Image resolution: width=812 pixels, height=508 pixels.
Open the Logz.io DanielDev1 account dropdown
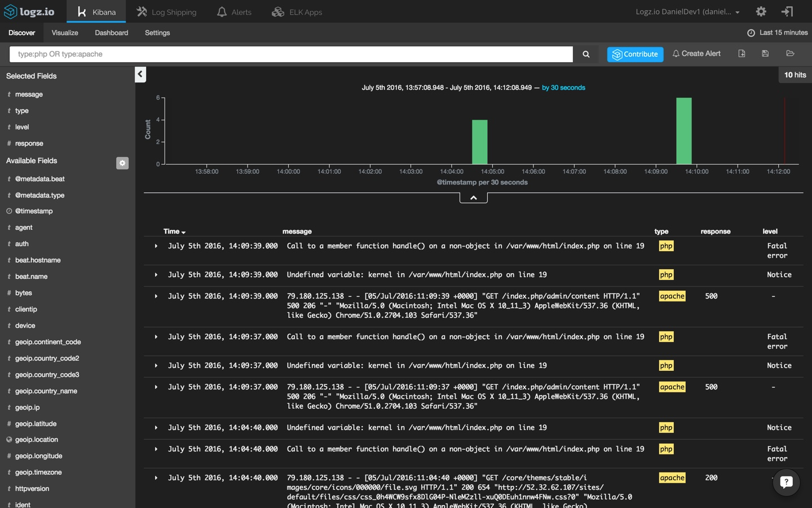click(x=687, y=12)
